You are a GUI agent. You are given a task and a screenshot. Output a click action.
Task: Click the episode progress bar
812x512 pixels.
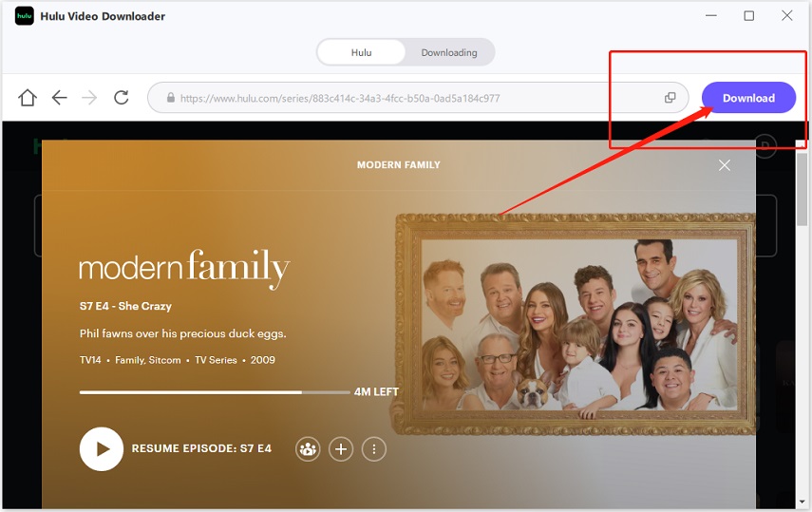[x=215, y=392]
